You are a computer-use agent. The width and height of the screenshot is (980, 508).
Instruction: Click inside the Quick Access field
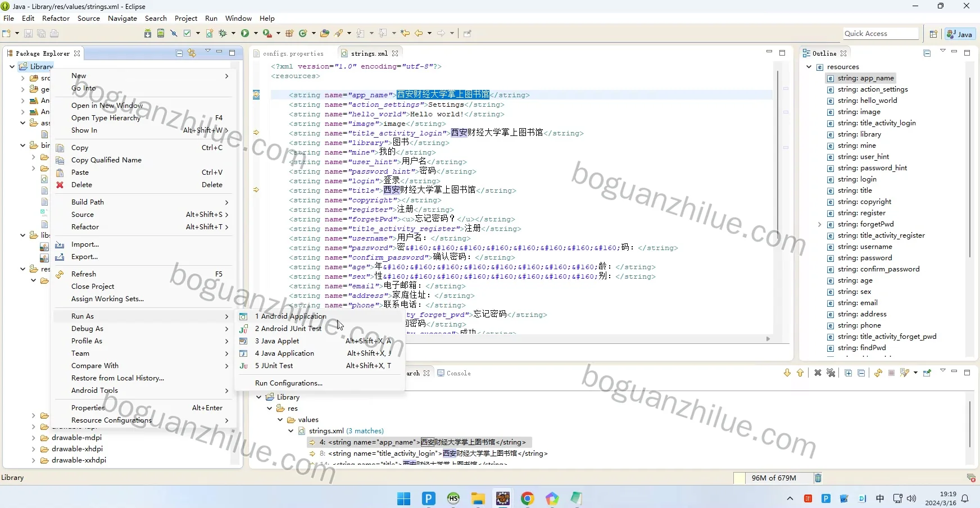(881, 34)
